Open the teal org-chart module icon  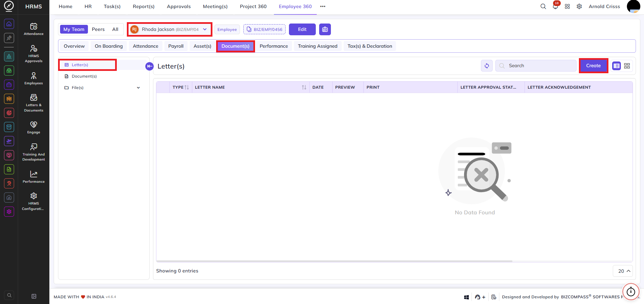point(9,56)
